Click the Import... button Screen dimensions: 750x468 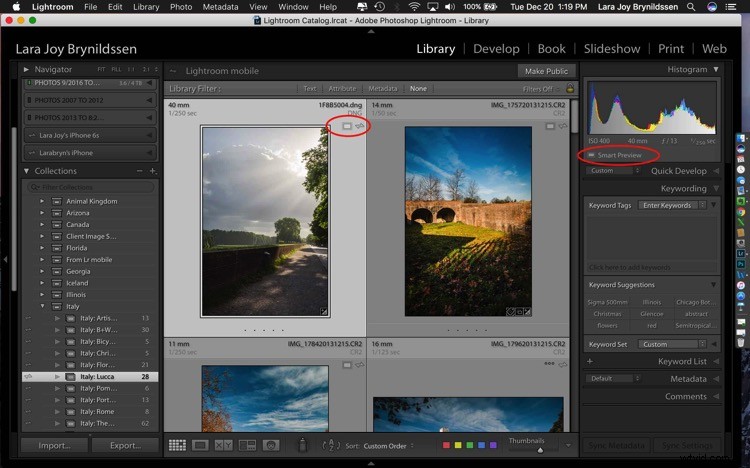click(x=54, y=446)
